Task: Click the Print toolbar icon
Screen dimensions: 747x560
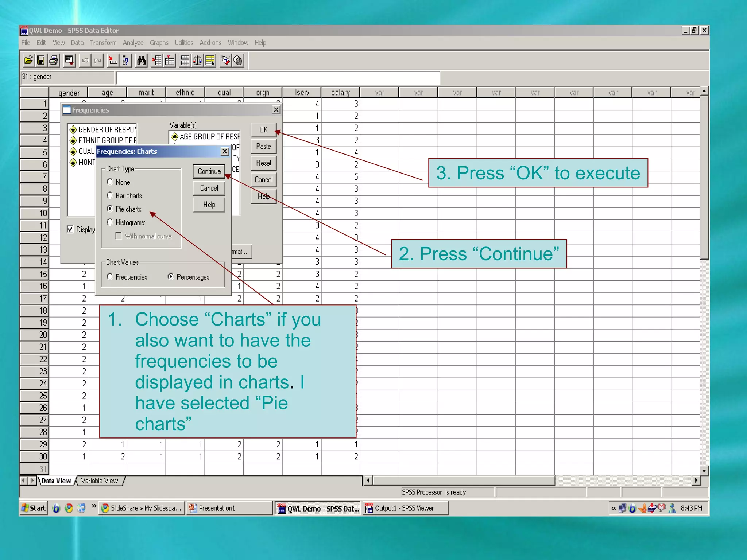Action: (54, 60)
